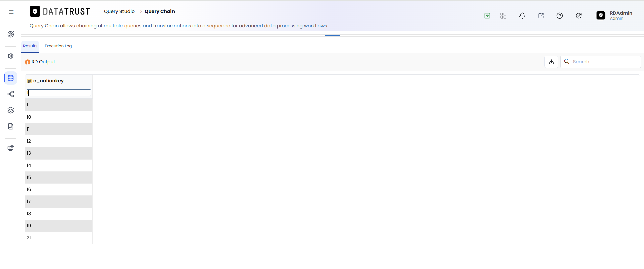This screenshot has height=269, width=644.
Task: Download the RD Output results
Action: pyautogui.click(x=551, y=62)
